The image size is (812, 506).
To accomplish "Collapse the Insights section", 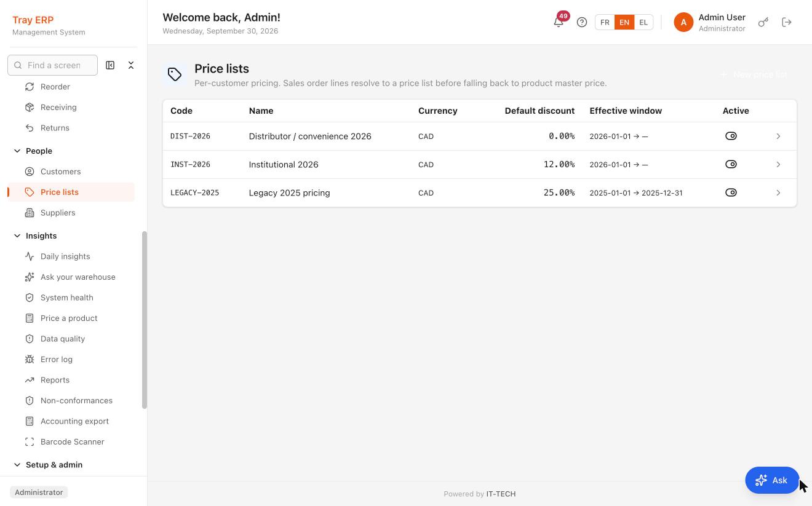I will (x=17, y=235).
